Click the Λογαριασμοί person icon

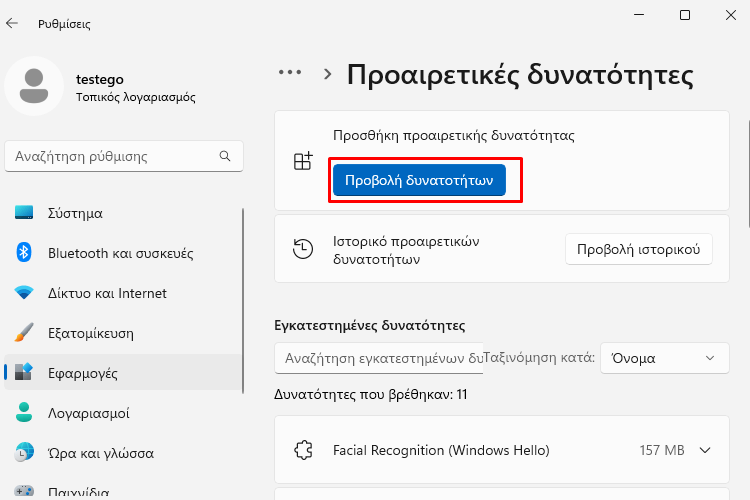pyautogui.click(x=24, y=412)
